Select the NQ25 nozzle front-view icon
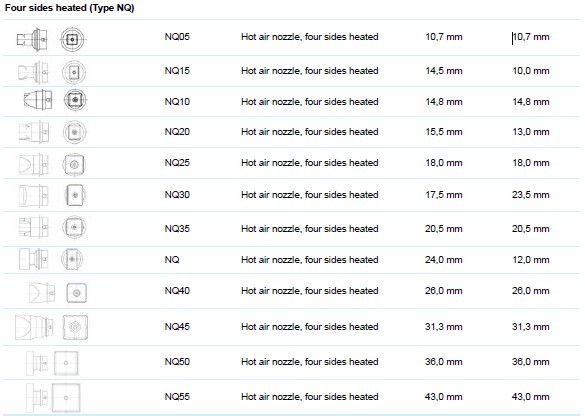The height and width of the screenshot is (416, 585). coord(74,164)
